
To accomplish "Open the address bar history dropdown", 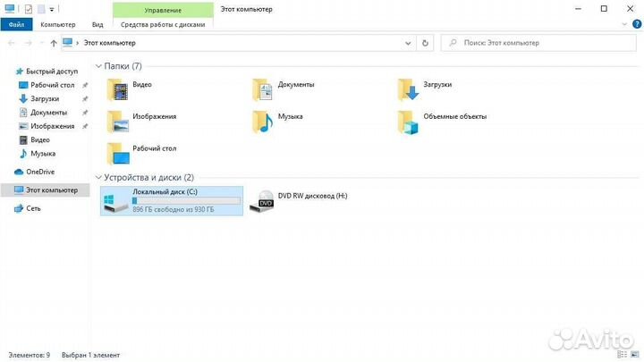I will click(x=408, y=43).
